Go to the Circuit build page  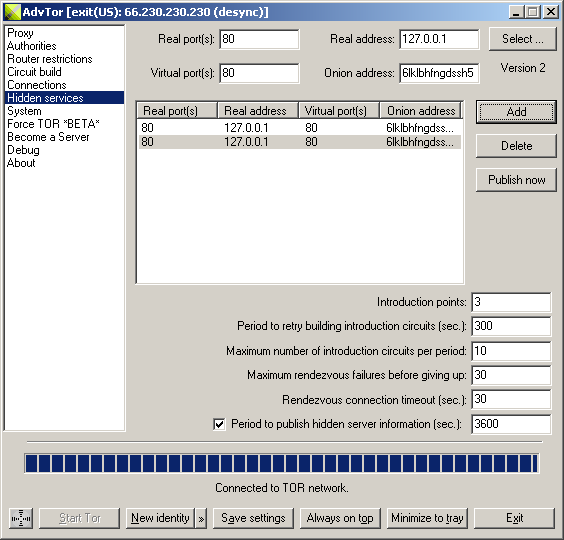tap(35, 72)
